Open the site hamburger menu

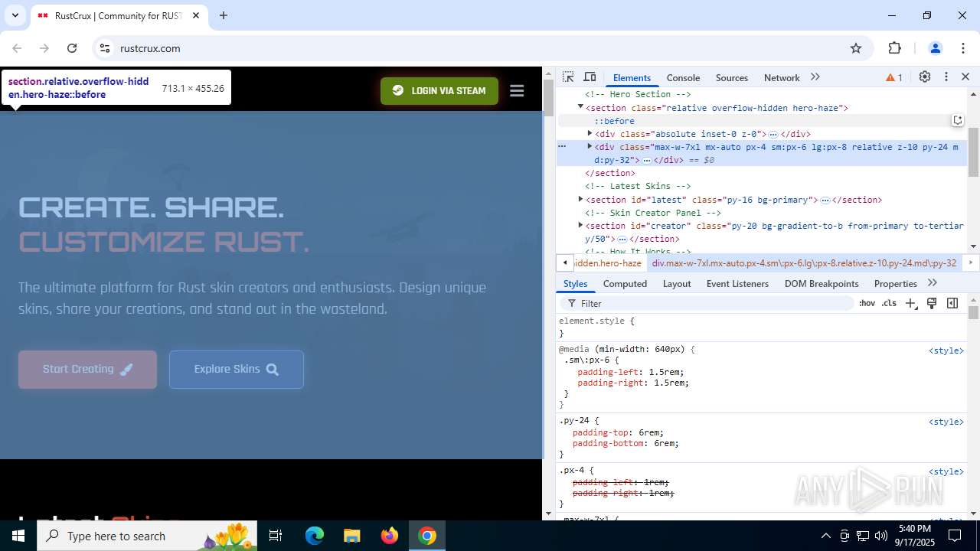tap(517, 90)
